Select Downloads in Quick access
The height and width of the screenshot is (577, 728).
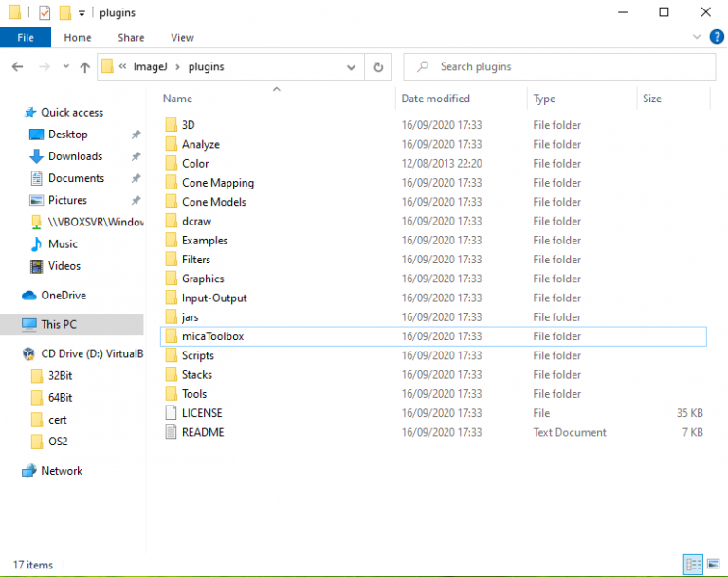pos(75,156)
